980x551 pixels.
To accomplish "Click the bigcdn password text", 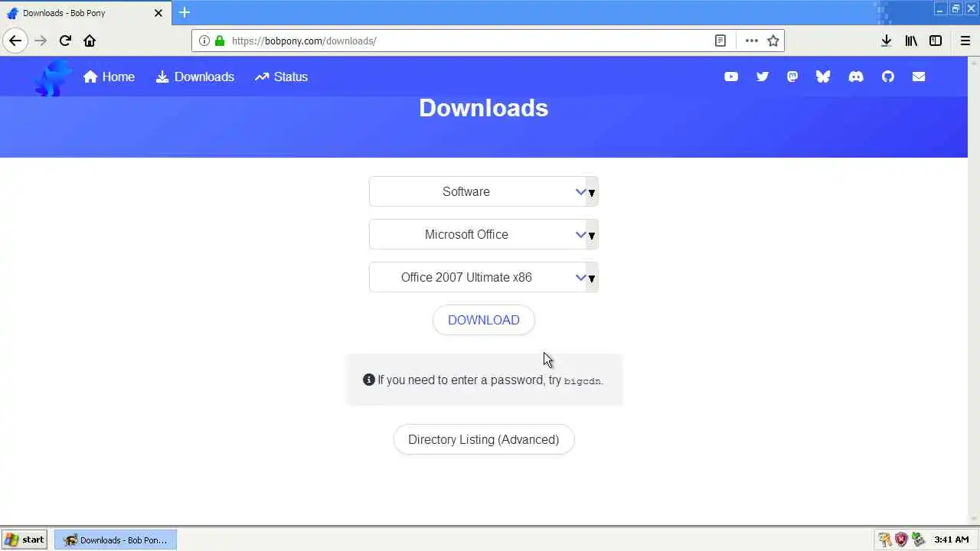I will point(583,381).
